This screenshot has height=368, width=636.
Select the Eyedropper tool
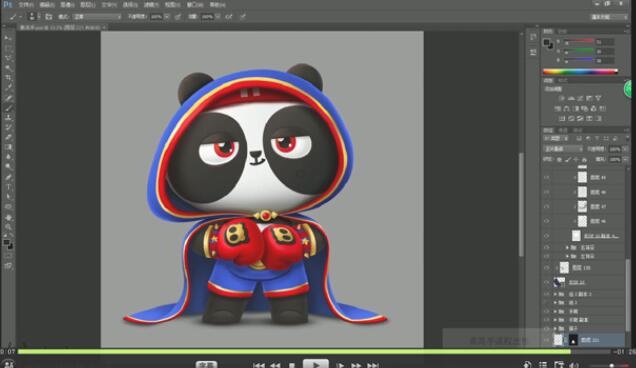click(x=8, y=88)
